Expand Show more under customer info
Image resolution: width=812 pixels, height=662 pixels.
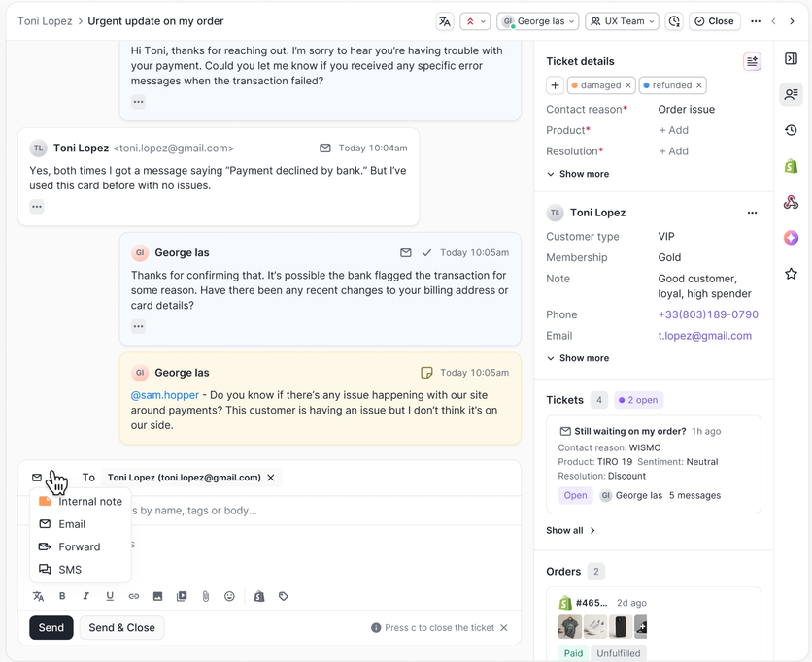(x=578, y=358)
